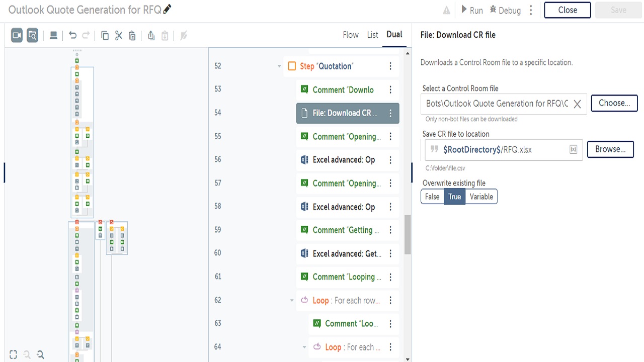Switch to the List view tab
This screenshot has width=644, height=362.
(x=372, y=35)
